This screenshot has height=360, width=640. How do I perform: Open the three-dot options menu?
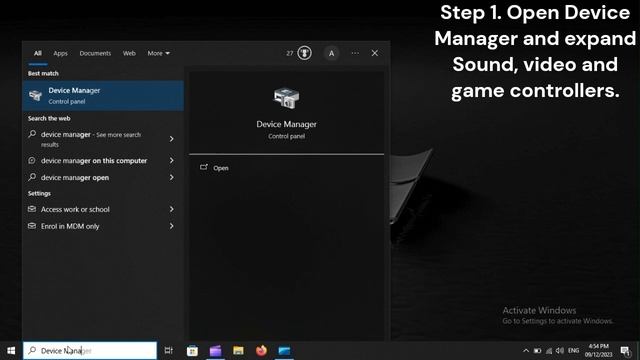(x=355, y=53)
